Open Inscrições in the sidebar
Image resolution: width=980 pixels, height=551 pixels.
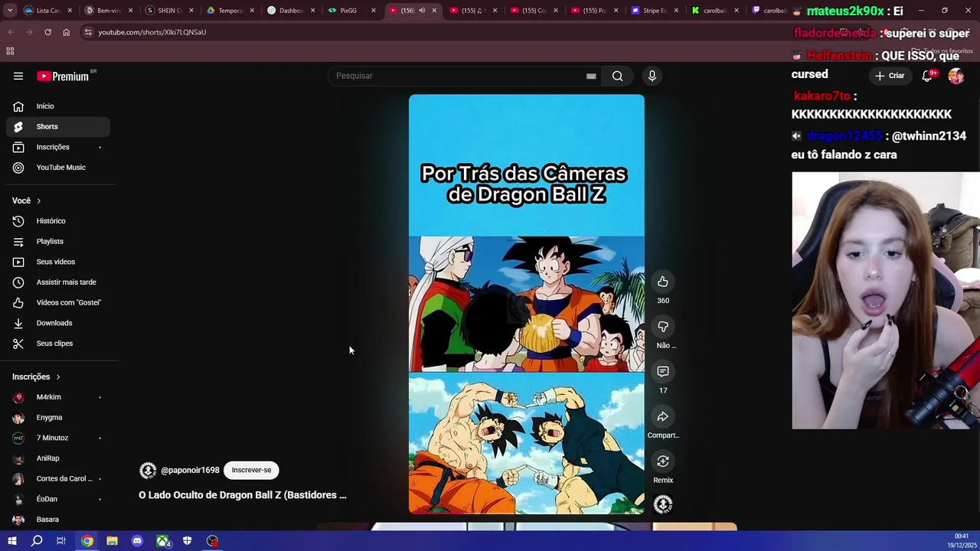58,147
